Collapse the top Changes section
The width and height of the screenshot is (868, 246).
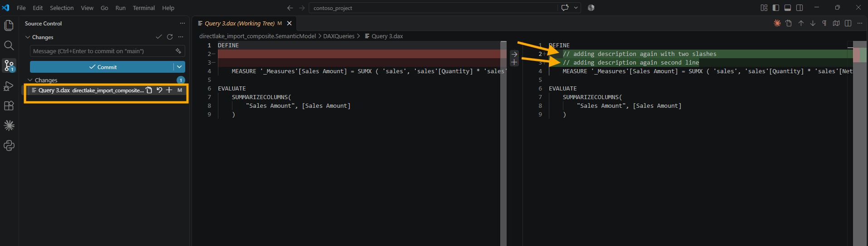[28, 37]
